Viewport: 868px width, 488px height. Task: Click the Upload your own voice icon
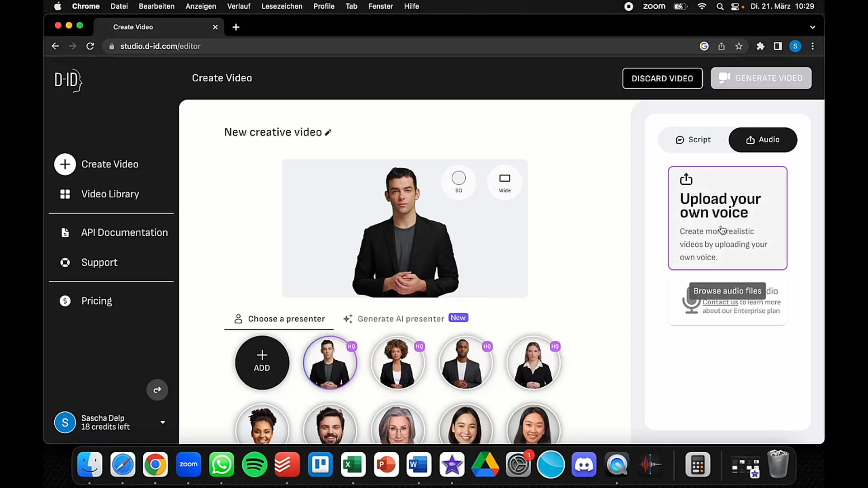coord(686,179)
